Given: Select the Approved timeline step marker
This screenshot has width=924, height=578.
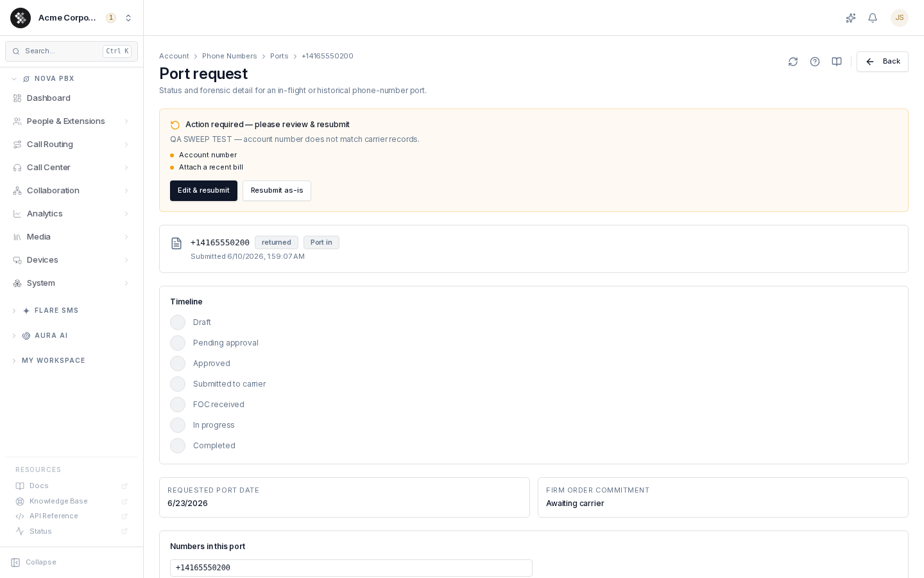Looking at the screenshot, I should pyautogui.click(x=178, y=363).
